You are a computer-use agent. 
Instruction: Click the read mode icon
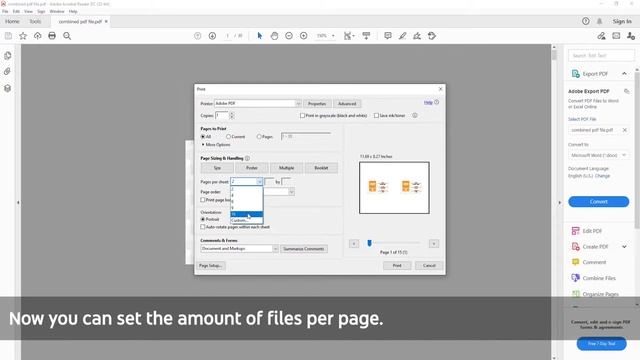(366, 36)
